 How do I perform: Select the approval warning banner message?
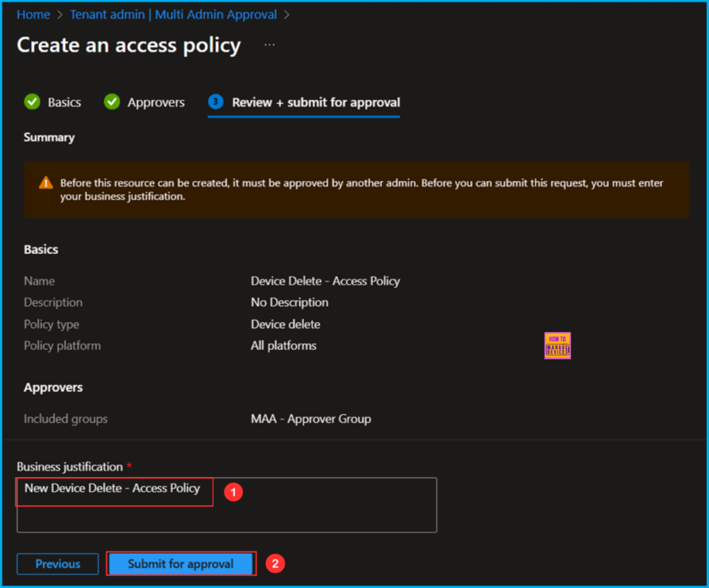pos(357,188)
